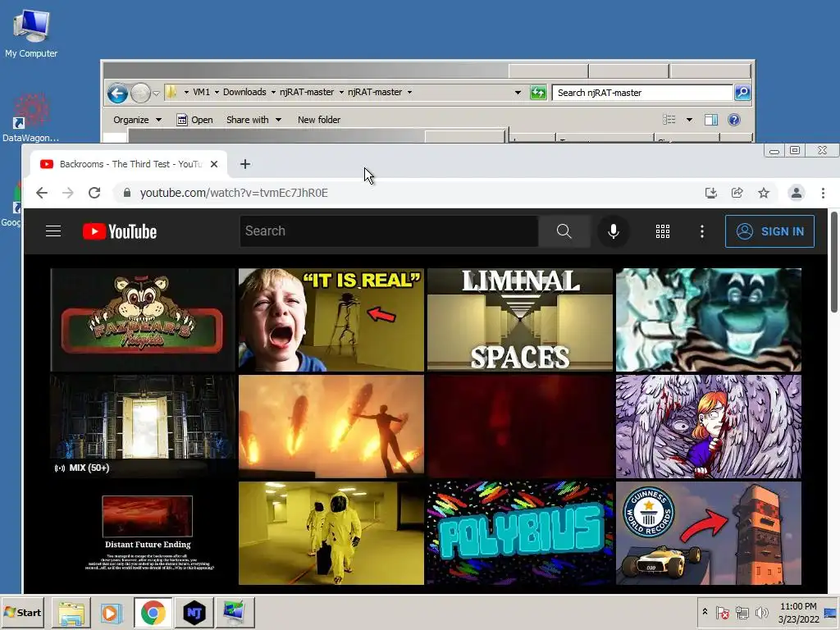Open Chrome's three-dot menu
The width and height of the screenshot is (840, 630).
[x=823, y=193]
